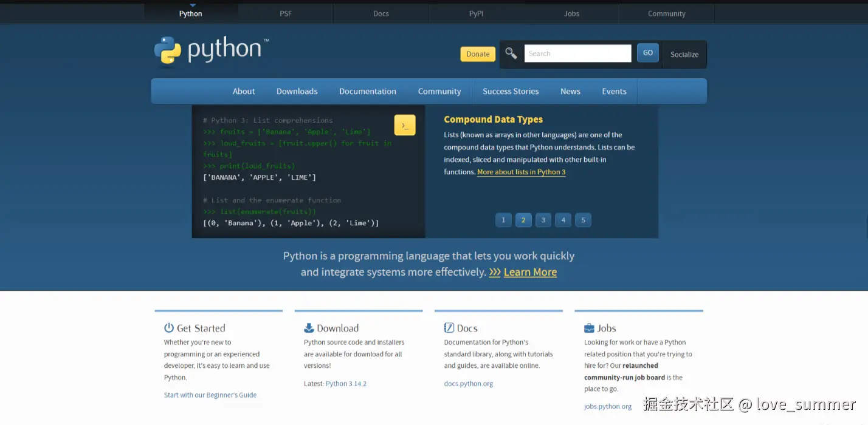The height and width of the screenshot is (425, 868).
Task: Open the Socialize menu
Action: pos(684,54)
